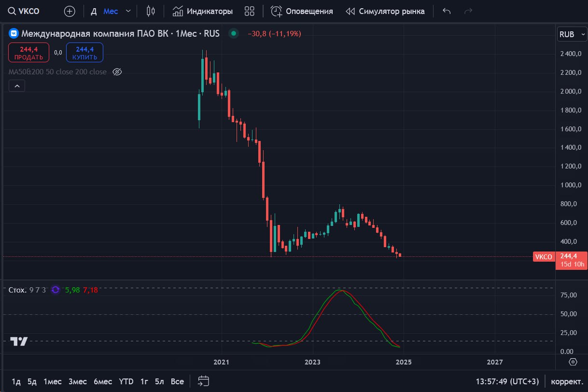Click the green market status dot
The height and width of the screenshot is (392, 588).
point(234,33)
